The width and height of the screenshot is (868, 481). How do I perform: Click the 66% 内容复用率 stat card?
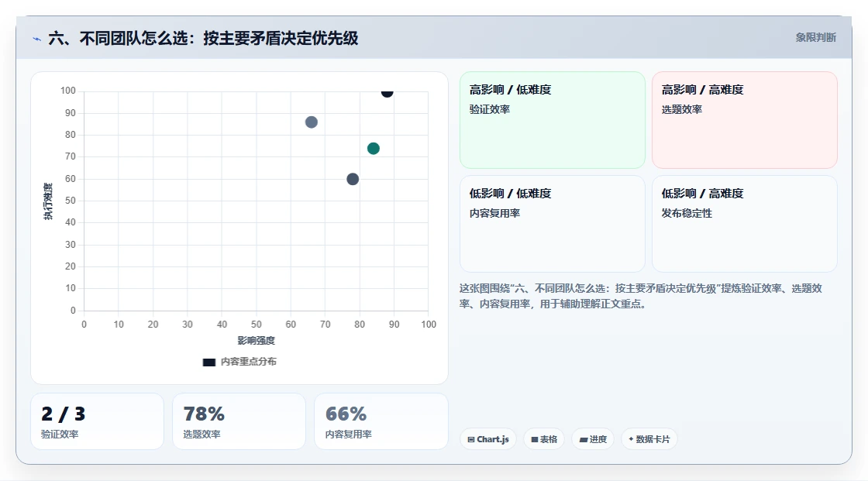coord(381,421)
